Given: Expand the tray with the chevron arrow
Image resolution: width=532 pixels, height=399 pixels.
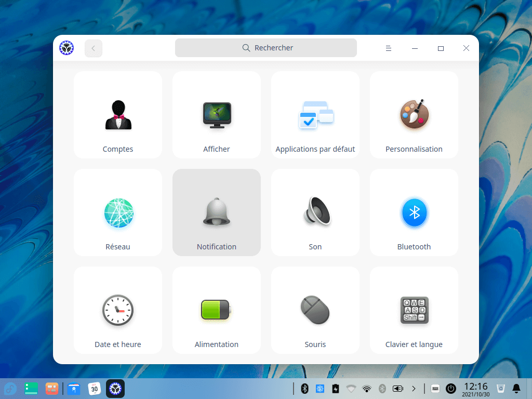Looking at the screenshot, I should (414, 389).
